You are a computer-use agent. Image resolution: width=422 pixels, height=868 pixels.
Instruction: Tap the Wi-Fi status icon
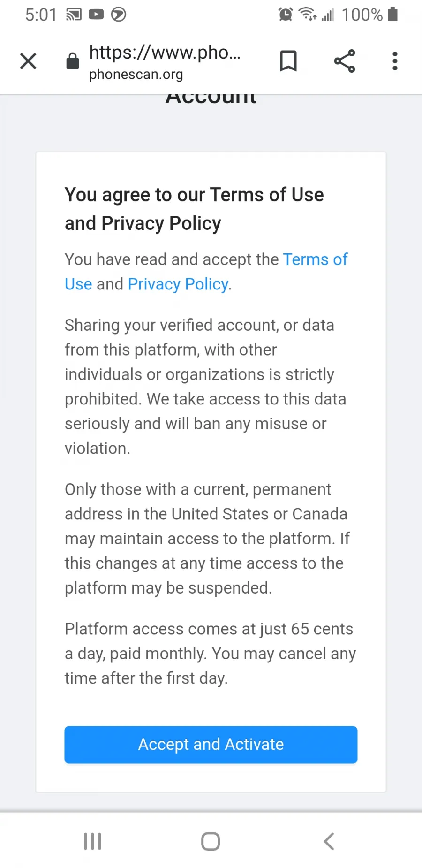pos(308,15)
